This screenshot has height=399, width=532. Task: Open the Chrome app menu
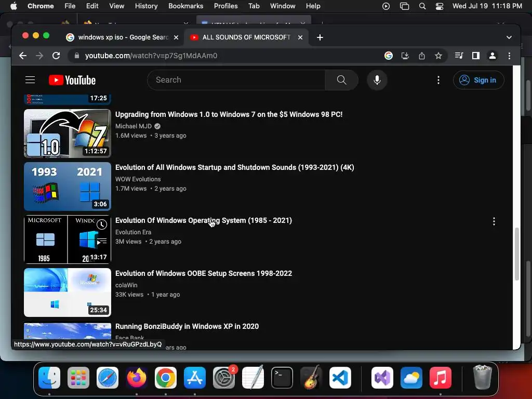click(x=41, y=6)
